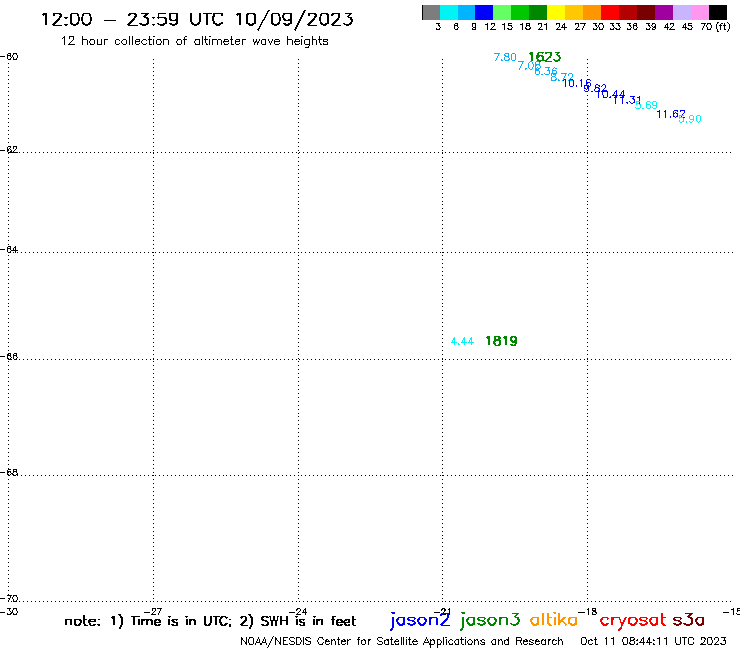Click the subtitle '12 hour collection of altimeter wave heights'
Viewport: 740px width, 650px height.
[194, 41]
